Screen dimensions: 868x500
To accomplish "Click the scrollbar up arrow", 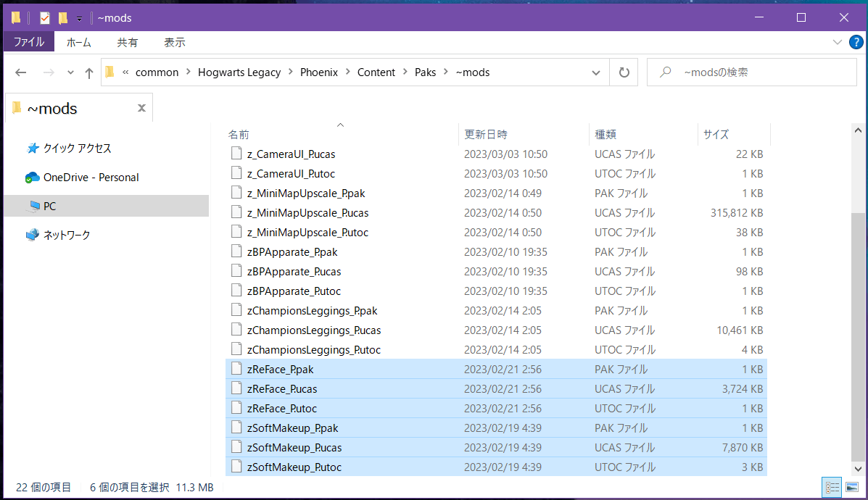I will (x=857, y=130).
